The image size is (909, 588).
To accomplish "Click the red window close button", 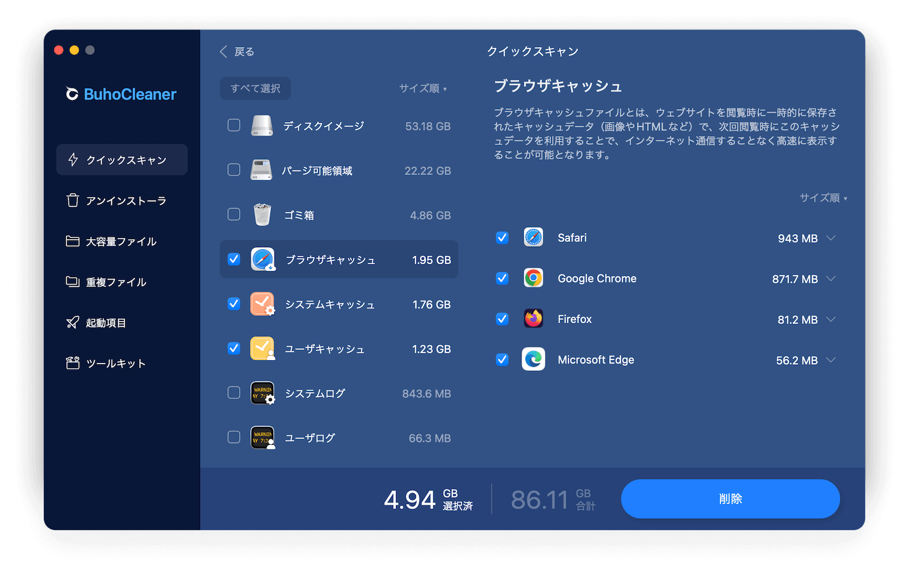I will (59, 50).
